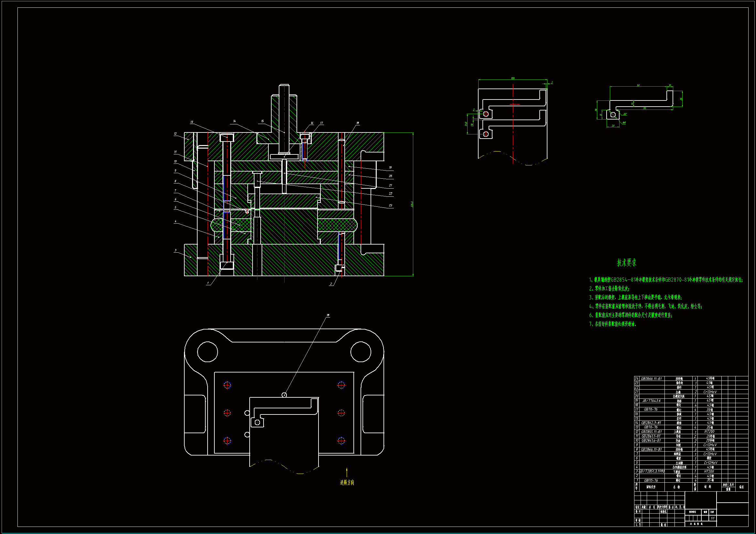
Task: Click the 1:1 scale cell in title block
Action: click(x=713, y=518)
